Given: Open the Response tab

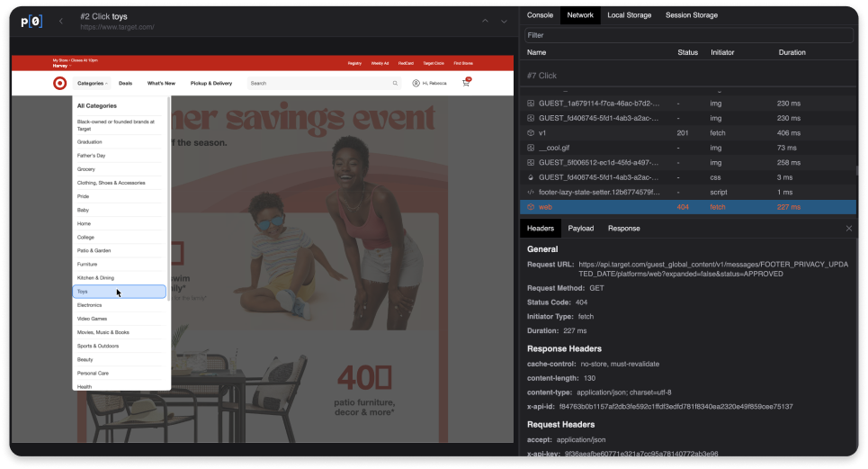Looking at the screenshot, I should coord(623,228).
